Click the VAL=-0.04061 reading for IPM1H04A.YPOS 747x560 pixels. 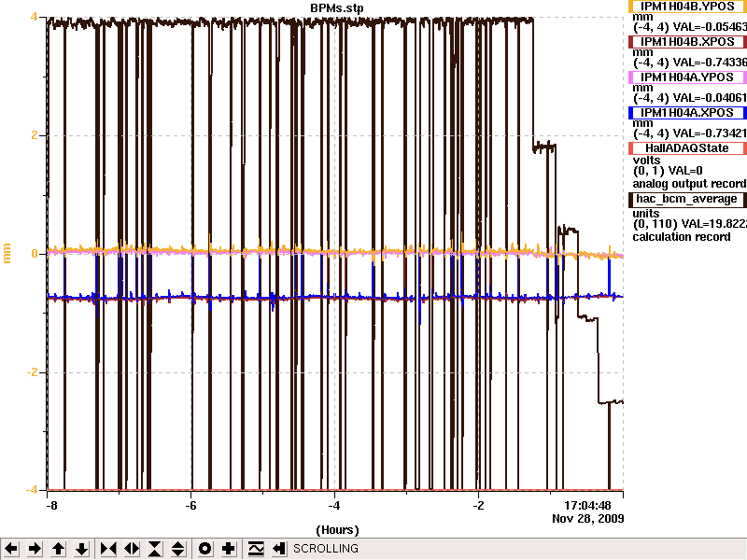[710, 98]
